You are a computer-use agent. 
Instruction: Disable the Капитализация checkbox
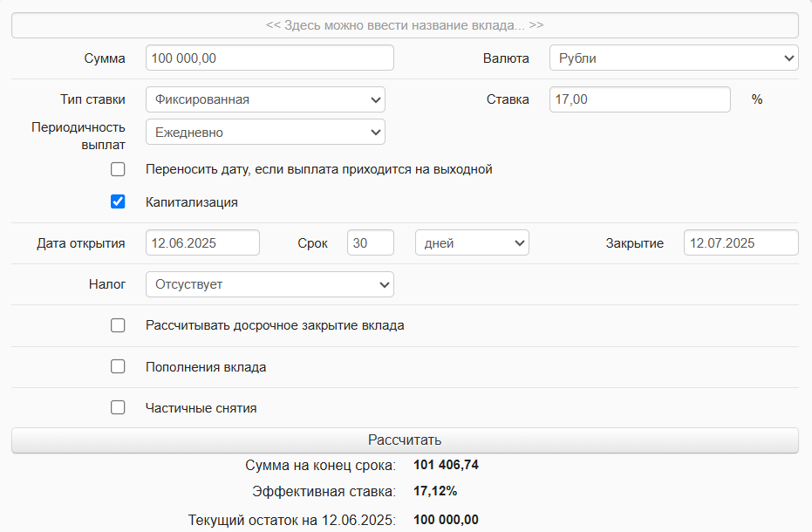coord(118,201)
